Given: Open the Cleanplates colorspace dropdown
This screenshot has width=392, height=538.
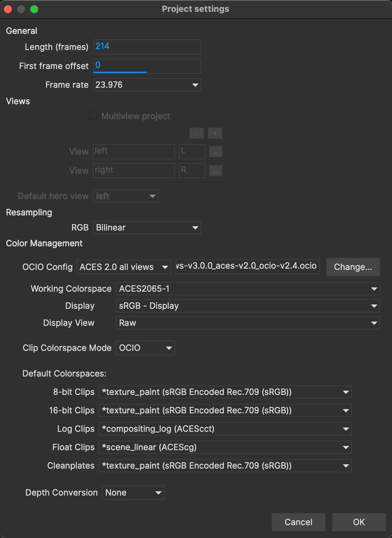Looking at the screenshot, I should pyautogui.click(x=225, y=466).
